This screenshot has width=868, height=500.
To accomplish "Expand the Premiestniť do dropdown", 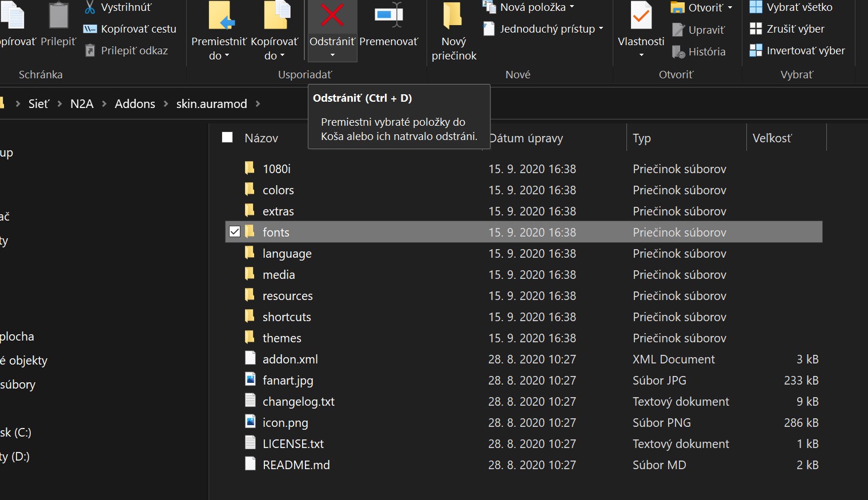I will click(219, 55).
